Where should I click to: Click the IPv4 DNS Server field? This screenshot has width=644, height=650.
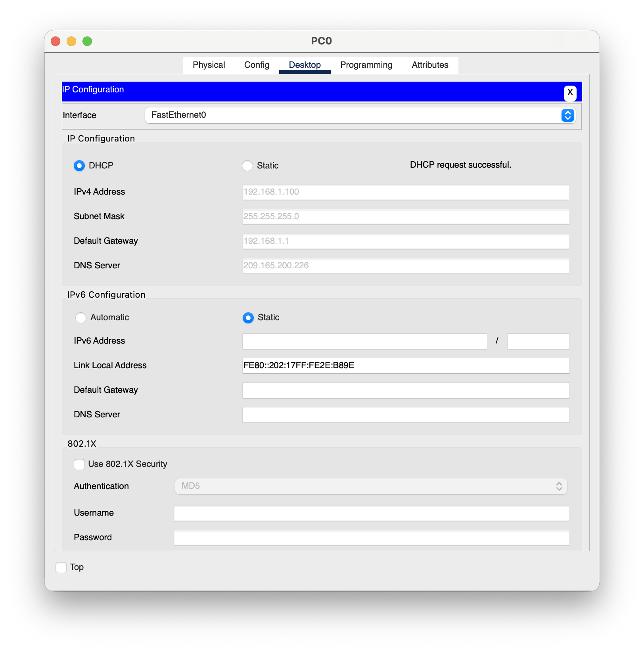click(406, 266)
